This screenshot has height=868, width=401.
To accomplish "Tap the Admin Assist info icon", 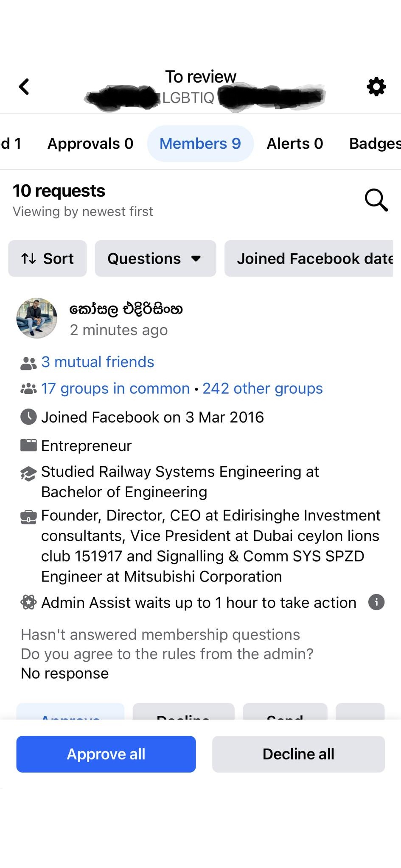I will (x=376, y=602).
